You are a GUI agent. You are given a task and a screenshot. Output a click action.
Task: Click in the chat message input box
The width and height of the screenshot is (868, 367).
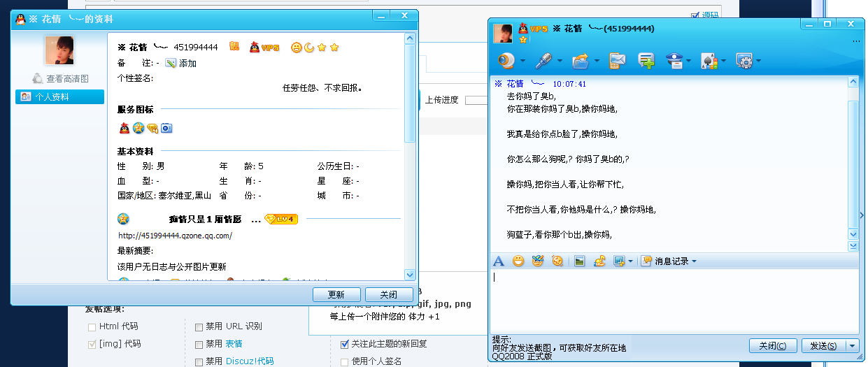tap(671, 301)
